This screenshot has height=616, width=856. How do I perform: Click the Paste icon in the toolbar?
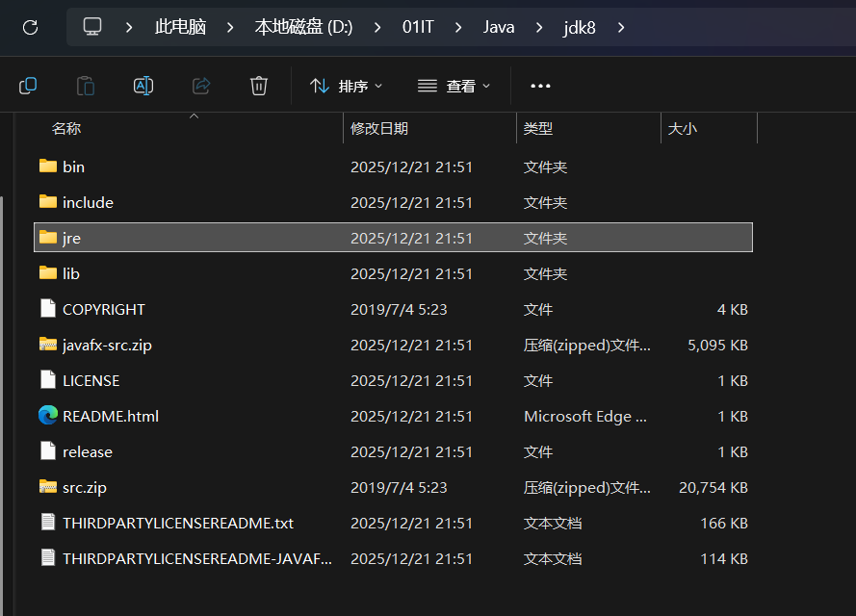[x=85, y=86]
